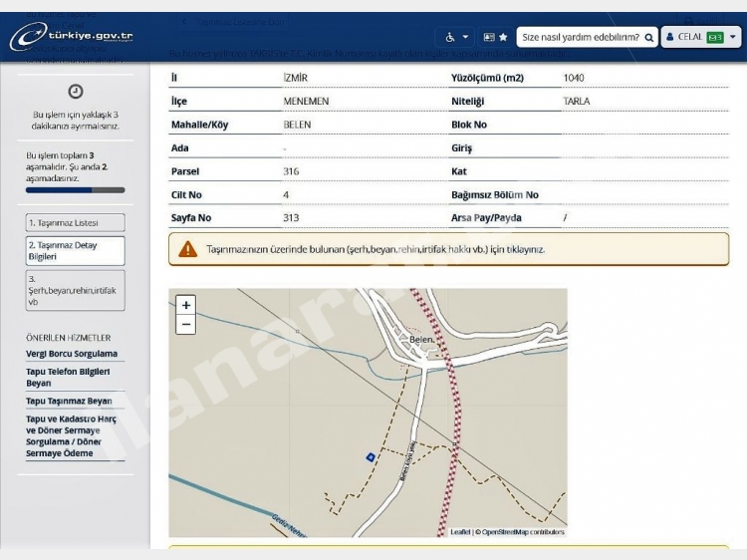Screen dimensions: 747x560
Task: Click the OpenStreetMap contributors link
Action: tap(523, 532)
